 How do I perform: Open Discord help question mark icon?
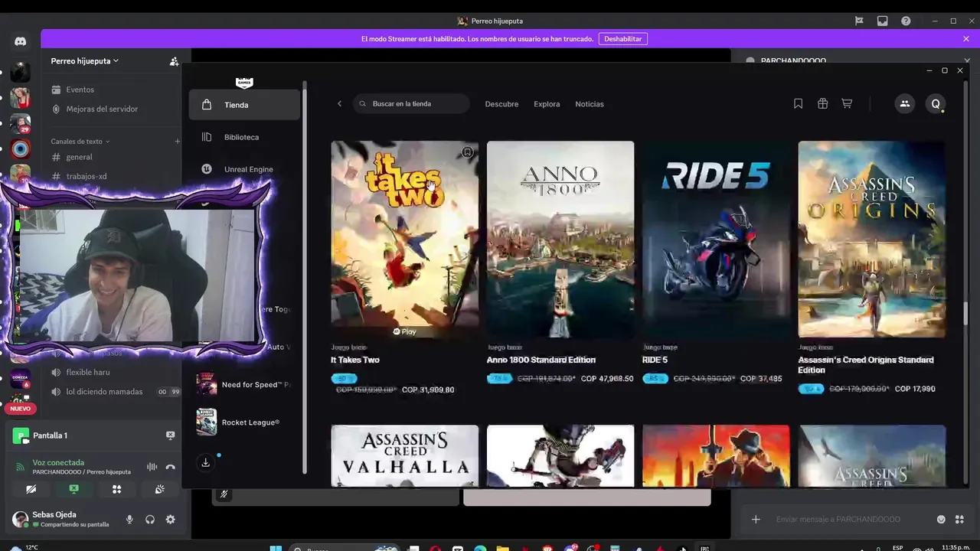pyautogui.click(x=906, y=21)
